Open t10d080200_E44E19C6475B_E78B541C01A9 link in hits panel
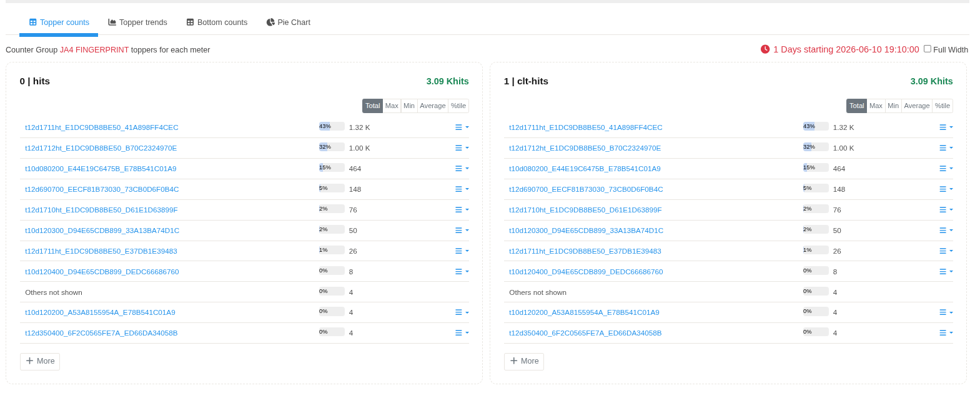This screenshot has width=980, height=393. point(101,169)
